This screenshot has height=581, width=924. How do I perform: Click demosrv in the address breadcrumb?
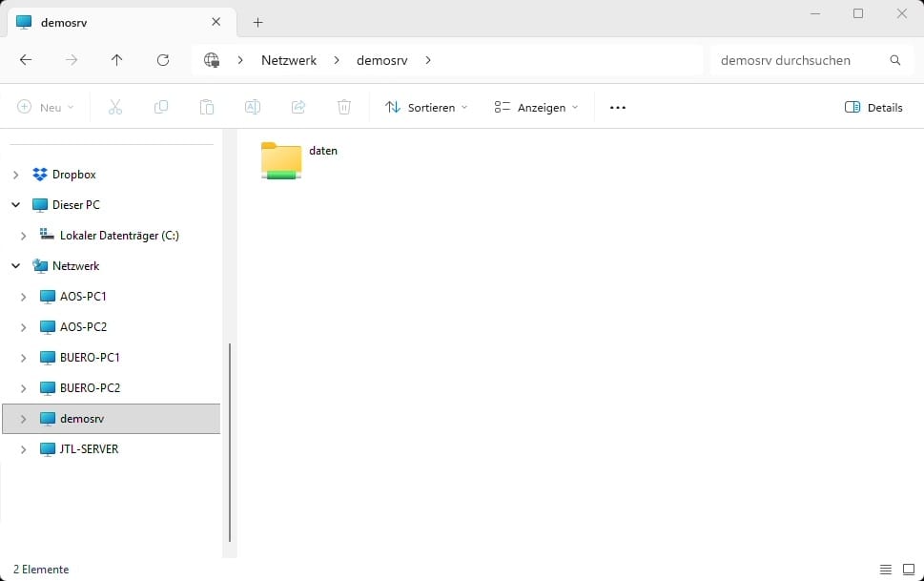(x=381, y=60)
